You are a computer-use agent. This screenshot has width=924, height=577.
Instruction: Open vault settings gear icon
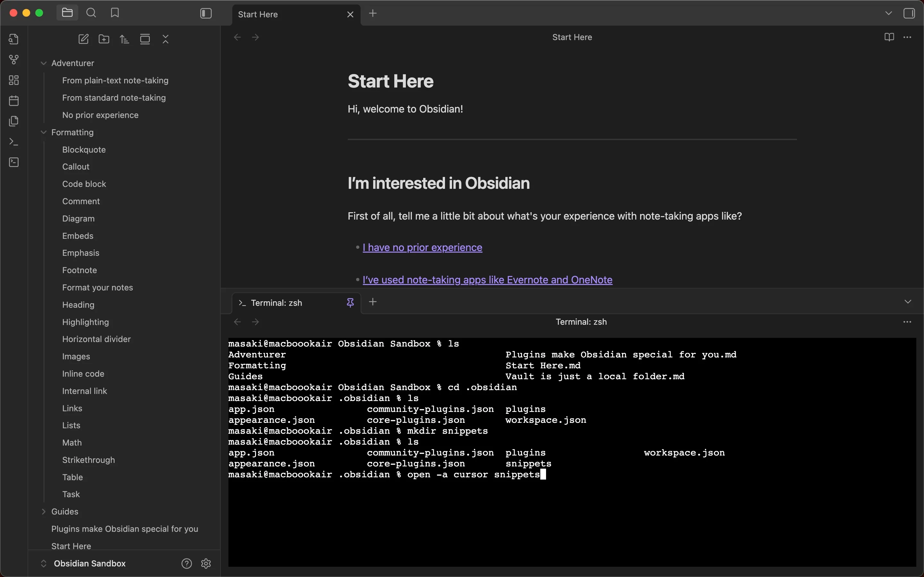[206, 563]
